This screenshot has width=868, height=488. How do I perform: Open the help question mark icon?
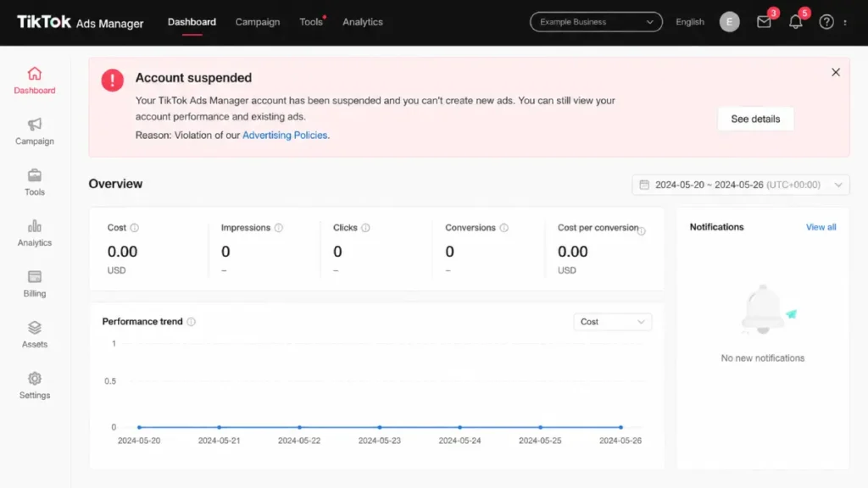click(x=826, y=22)
